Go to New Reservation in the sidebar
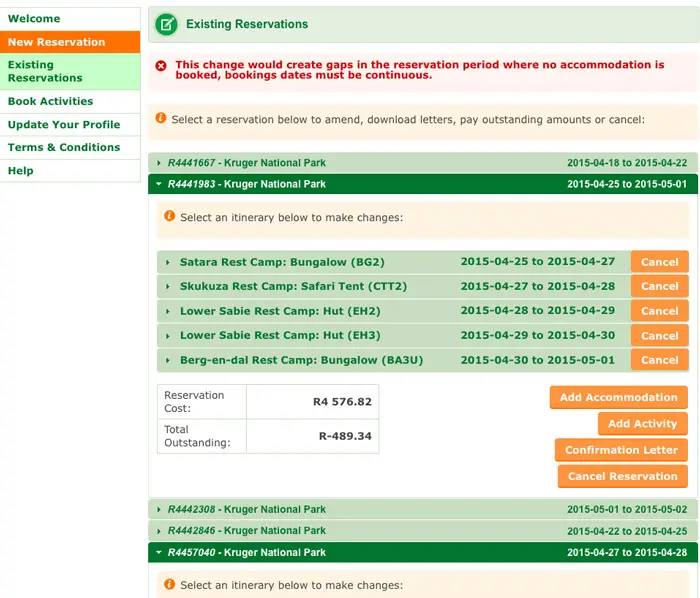 click(x=70, y=42)
